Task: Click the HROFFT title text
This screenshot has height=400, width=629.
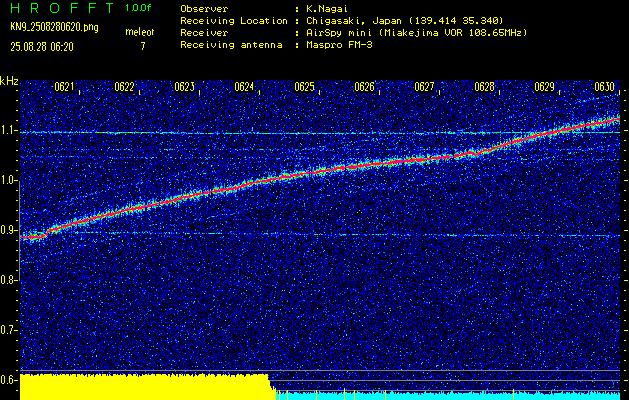Action: coord(62,8)
